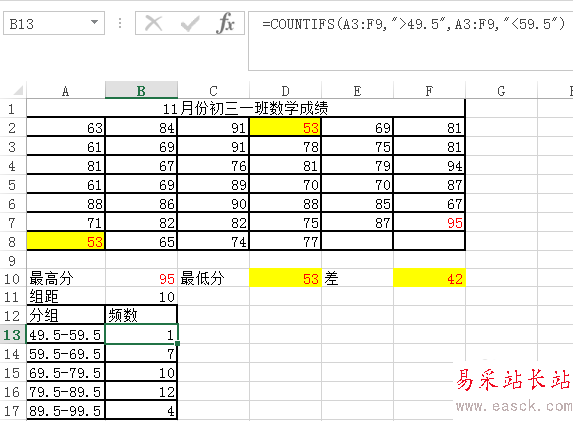The height and width of the screenshot is (421, 573).
Task: Click highlighted 53 in row 10
Action: (x=285, y=278)
